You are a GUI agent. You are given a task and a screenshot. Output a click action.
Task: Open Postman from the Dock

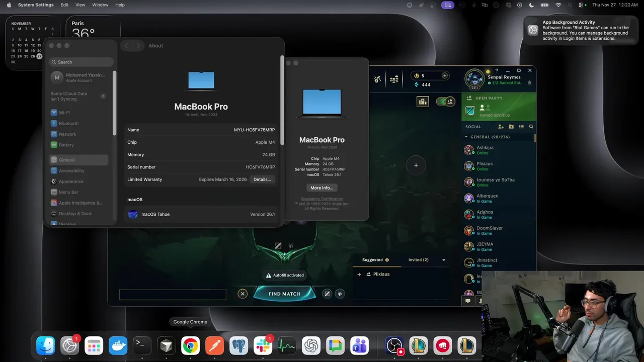(x=215, y=345)
